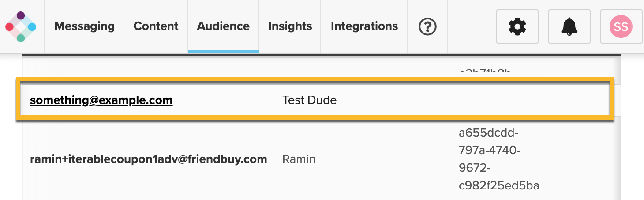Open the Content menu
The height and width of the screenshot is (200, 644).
(x=156, y=26)
